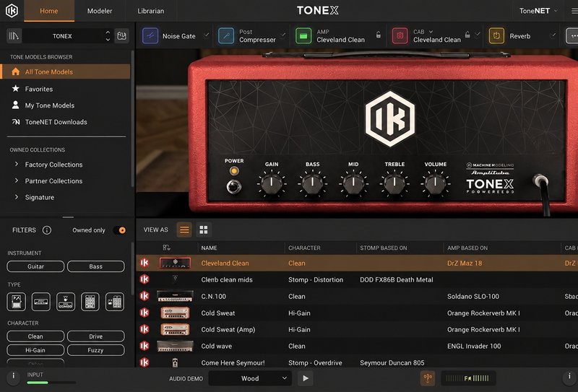This screenshot has width=578, height=392.
Task: Select the AMP Cleveland Clean module icon
Action: coord(303,36)
